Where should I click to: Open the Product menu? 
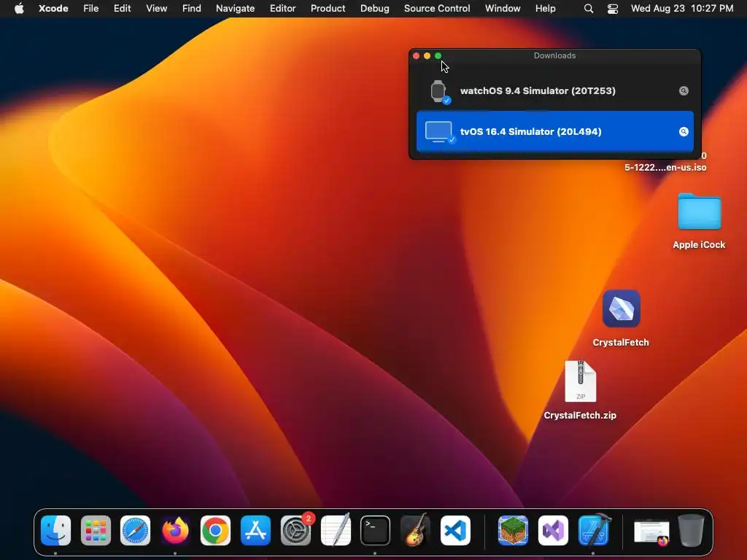pos(328,9)
